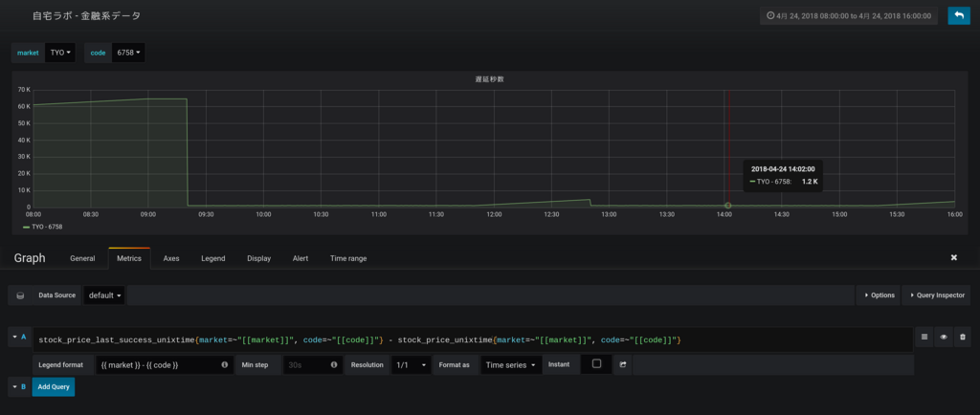The image size is (980, 415).
Task: Click the Min step input field
Action: (x=305, y=364)
